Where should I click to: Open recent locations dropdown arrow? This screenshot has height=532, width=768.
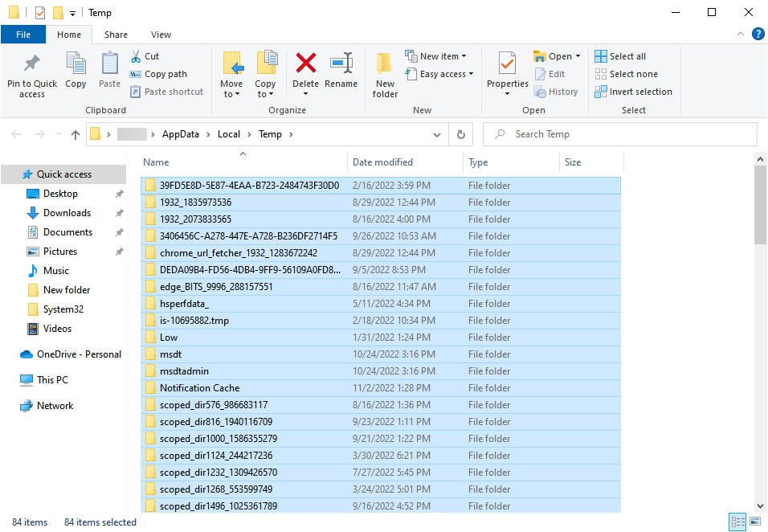click(59, 134)
